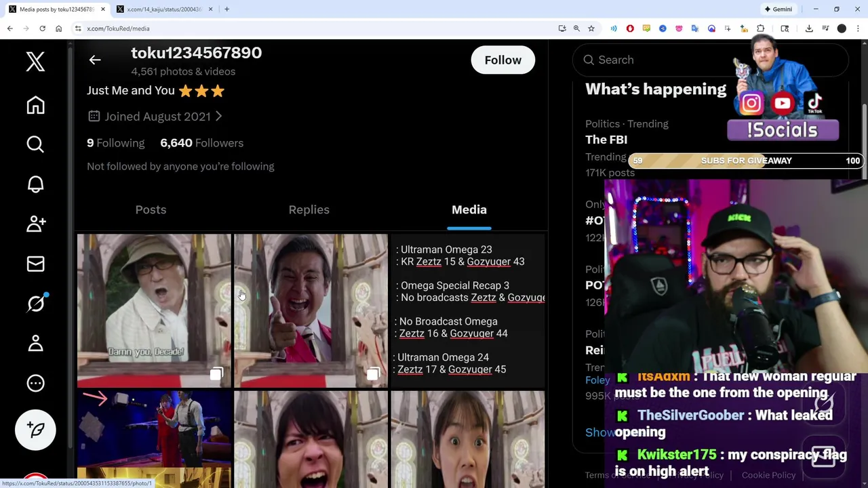The image size is (868, 488).
Task: Click the X logo in sidebar
Action: tap(35, 62)
